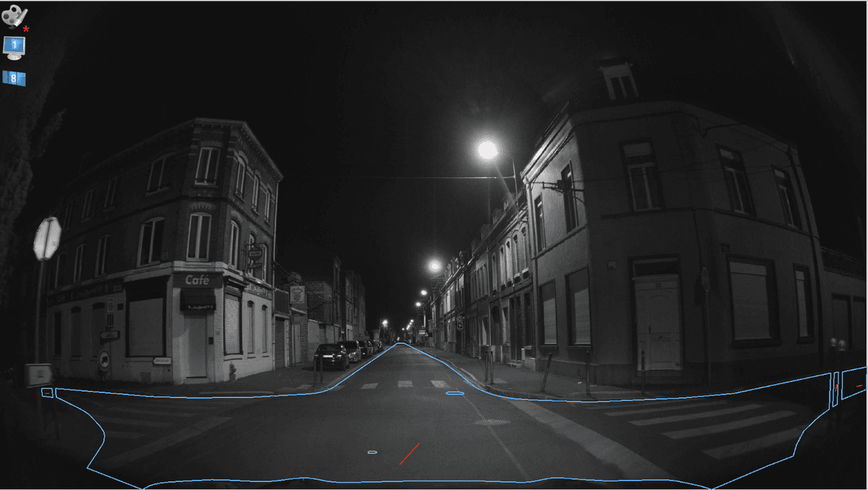Viewport: 868px width, 490px height.
Task: Select the single monitor view icon labeled 1
Action: pyautogui.click(x=14, y=47)
